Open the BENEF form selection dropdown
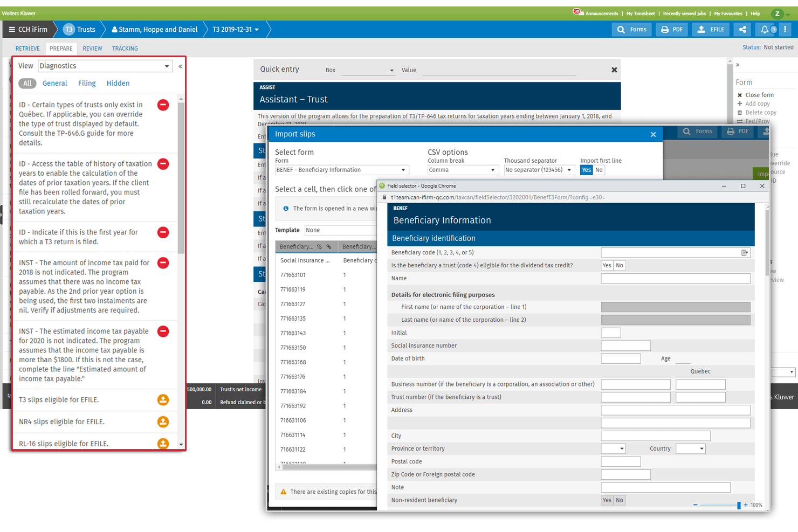 pos(342,170)
